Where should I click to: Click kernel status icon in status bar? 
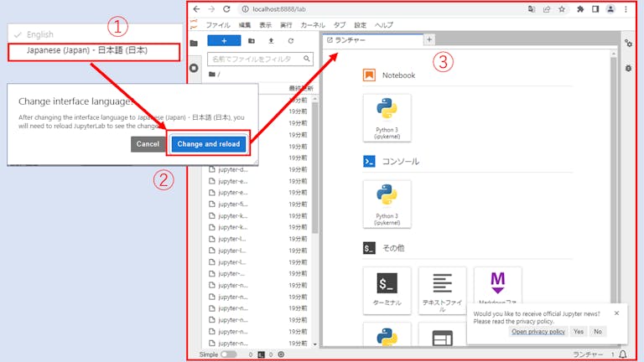[x=281, y=354]
